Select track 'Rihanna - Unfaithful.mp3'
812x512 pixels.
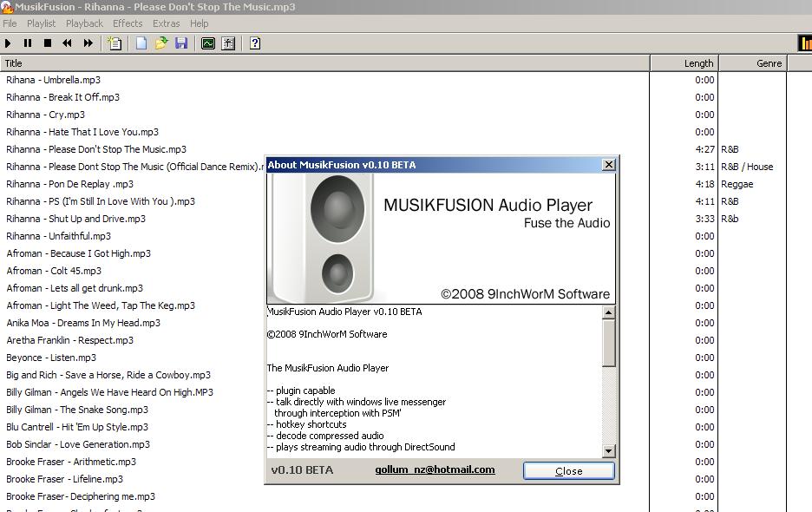(58, 236)
